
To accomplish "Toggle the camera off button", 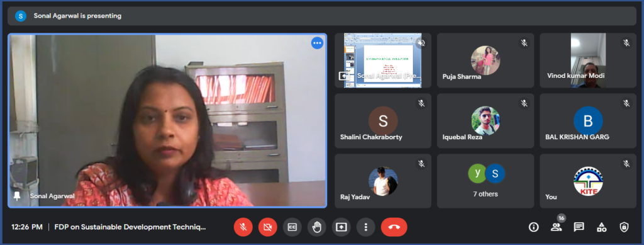I will (x=268, y=227).
